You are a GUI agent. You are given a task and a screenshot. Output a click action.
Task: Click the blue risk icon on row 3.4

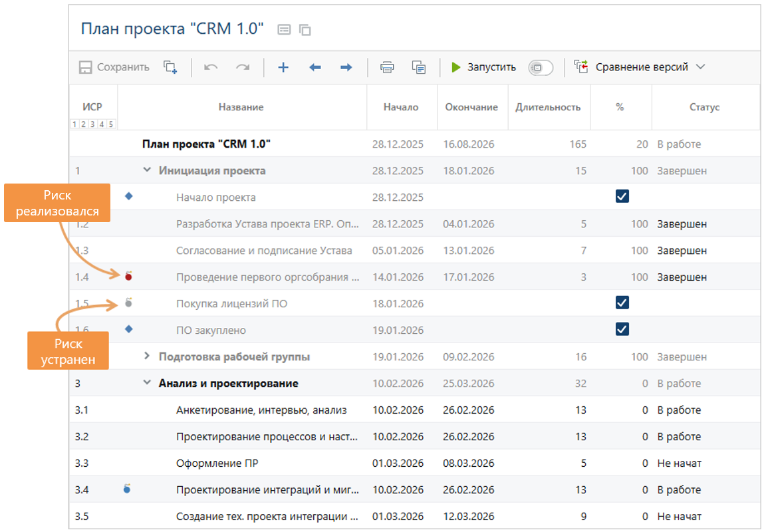click(x=127, y=489)
